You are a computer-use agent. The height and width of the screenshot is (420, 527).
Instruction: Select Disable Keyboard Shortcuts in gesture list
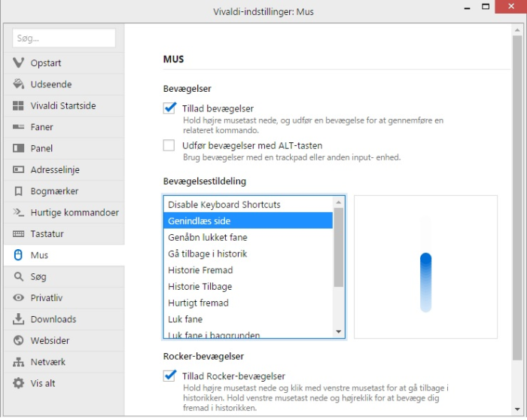click(x=248, y=204)
